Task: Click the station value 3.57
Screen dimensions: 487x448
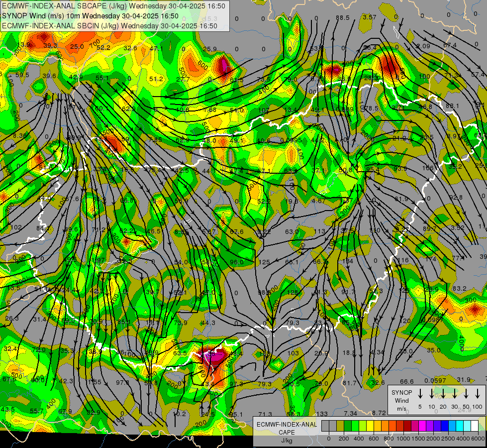Action: click(x=370, y=17)
